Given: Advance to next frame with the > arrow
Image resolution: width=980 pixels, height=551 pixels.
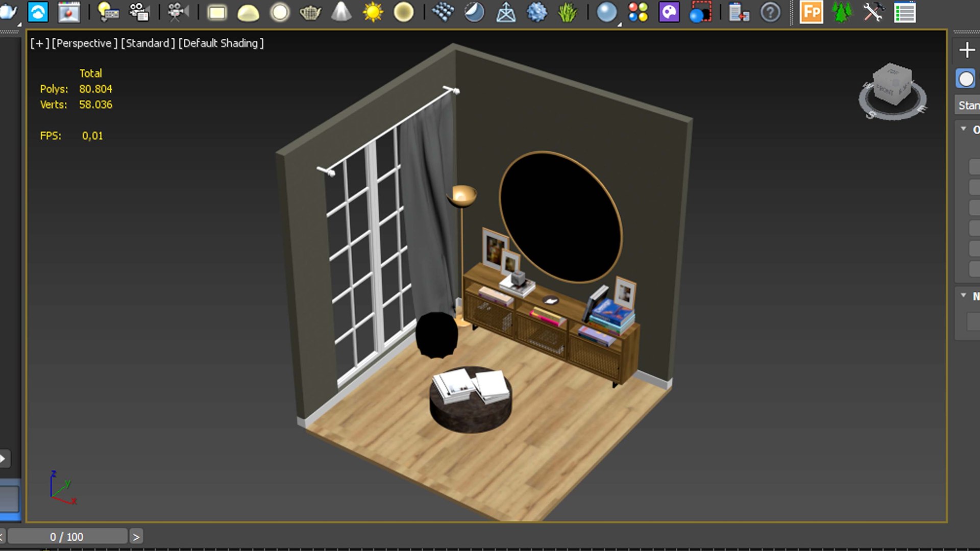Looking at the screenshot, I should click(136, 537).
